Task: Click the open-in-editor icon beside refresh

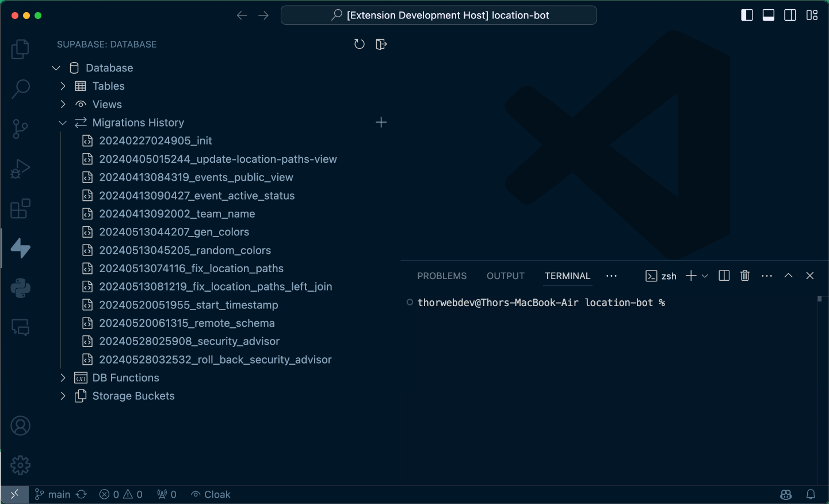Action: 381,44
